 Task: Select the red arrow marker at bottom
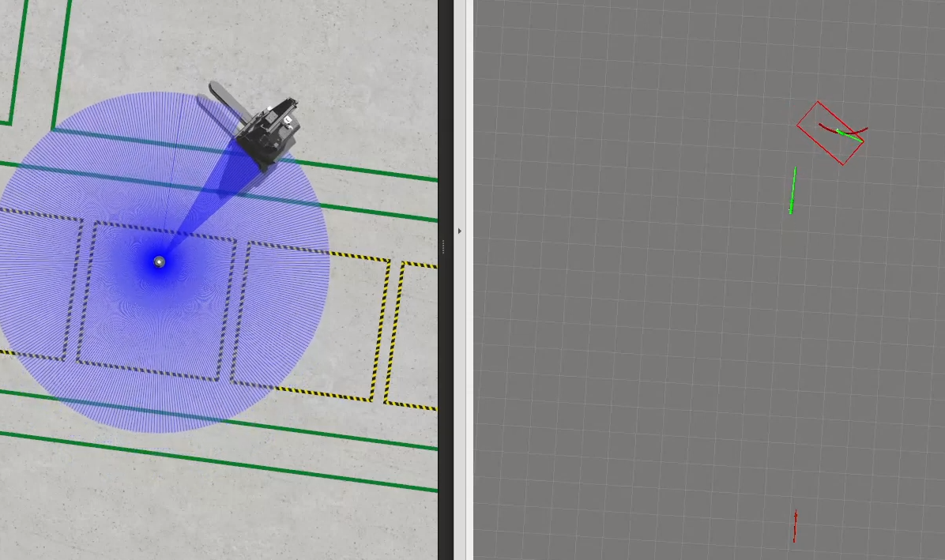(x=796, y=526)
